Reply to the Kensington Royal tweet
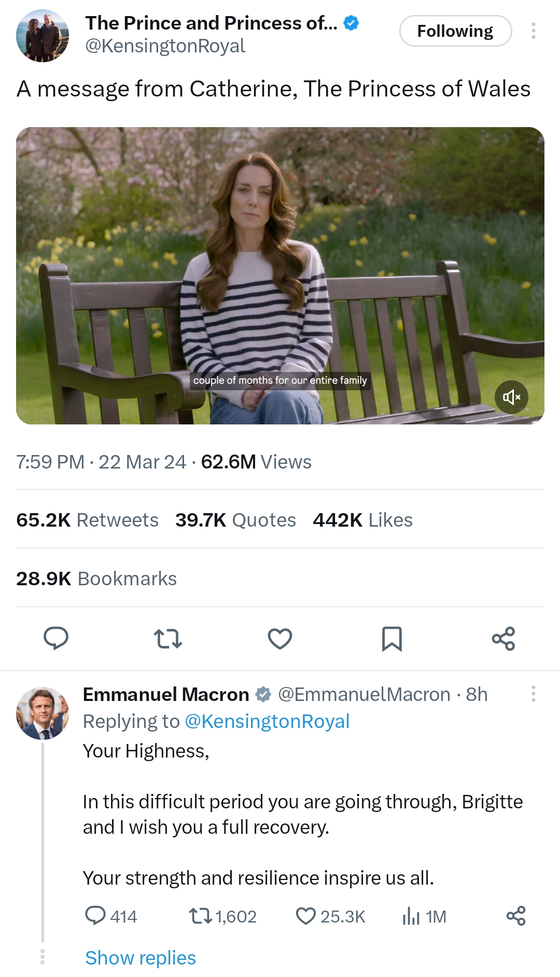The width and height of the screenshot is (560, 977). pyautogui.click(x=56, y=638)
